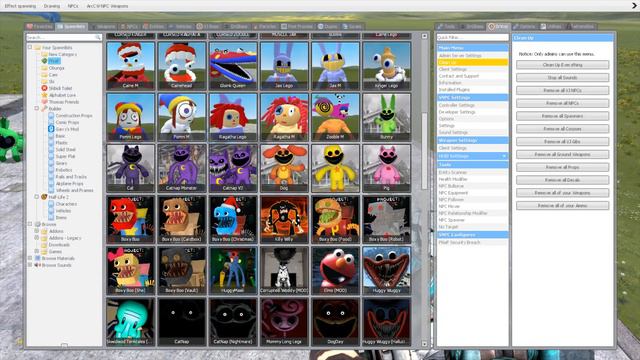Click the Browse Materials icon
This screenshot has height=360, width=640.
(x=38, y=258)
